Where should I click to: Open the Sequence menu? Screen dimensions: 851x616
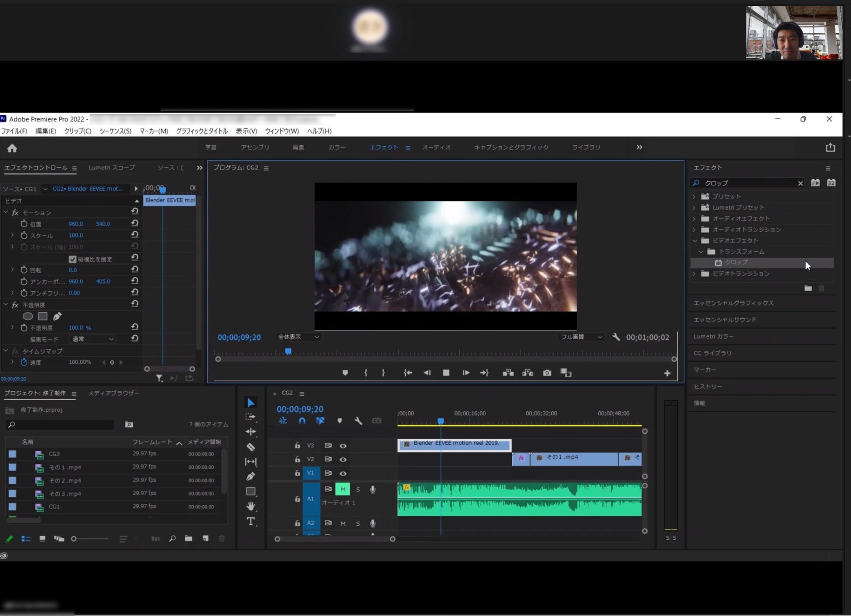pyautogui.click(x=115, y=131)
